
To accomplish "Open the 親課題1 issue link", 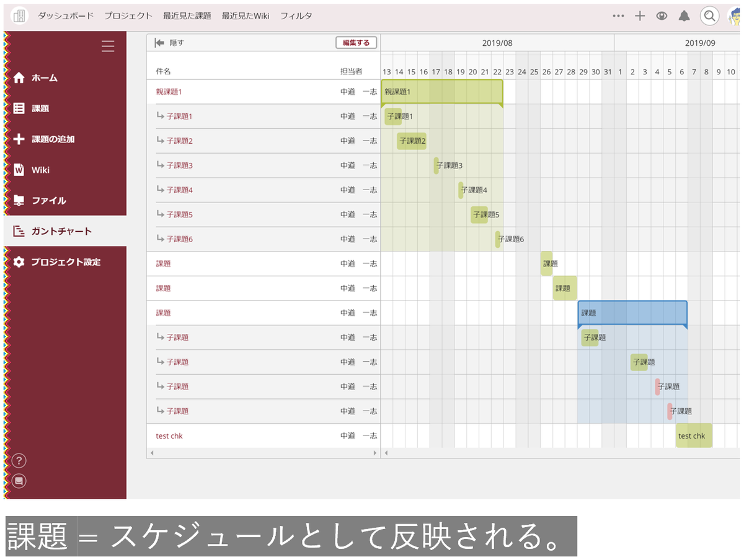I will [x=169, y=92].
